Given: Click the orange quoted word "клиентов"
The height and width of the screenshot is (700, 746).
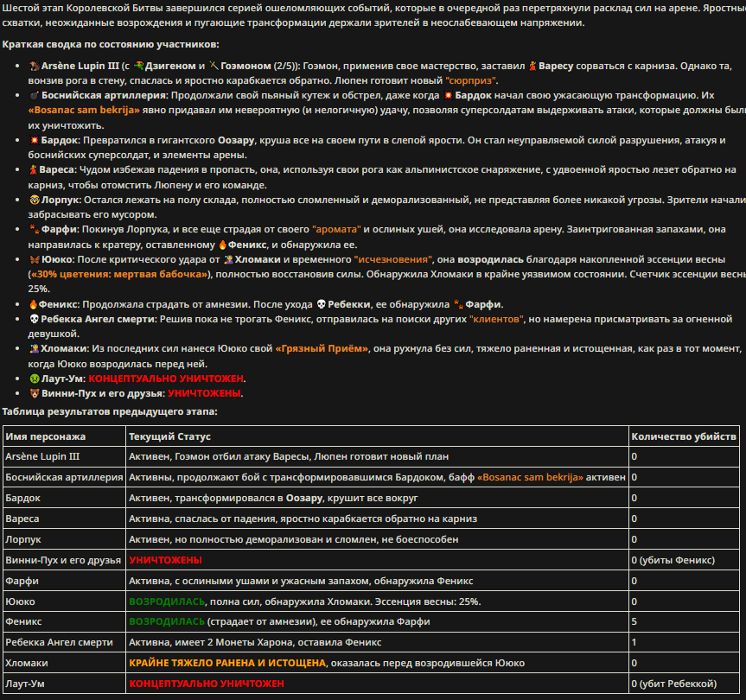Looking at the screenshot, I should (x=496, y=319).
